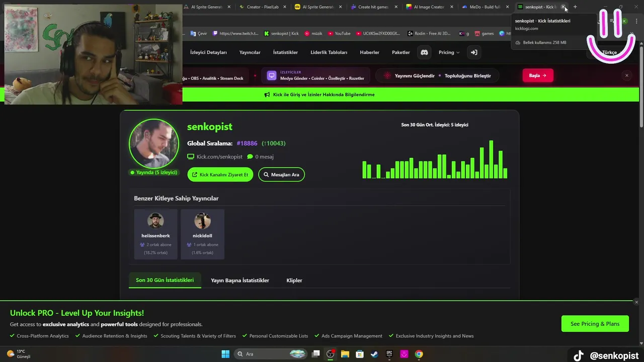Image resolution: width=644 pixels, height=362 pixels.
Task: Open YouTube bookmark
Action: pos(339,34)
